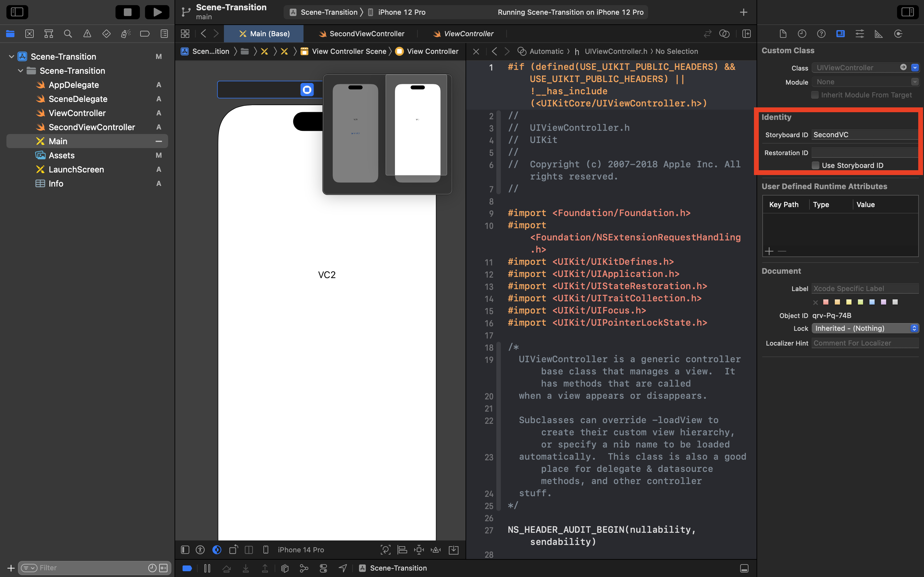The height and width of the screenshot is (577, 924).
Task: Open the Issue navigator warning icon
Action: 87,34
